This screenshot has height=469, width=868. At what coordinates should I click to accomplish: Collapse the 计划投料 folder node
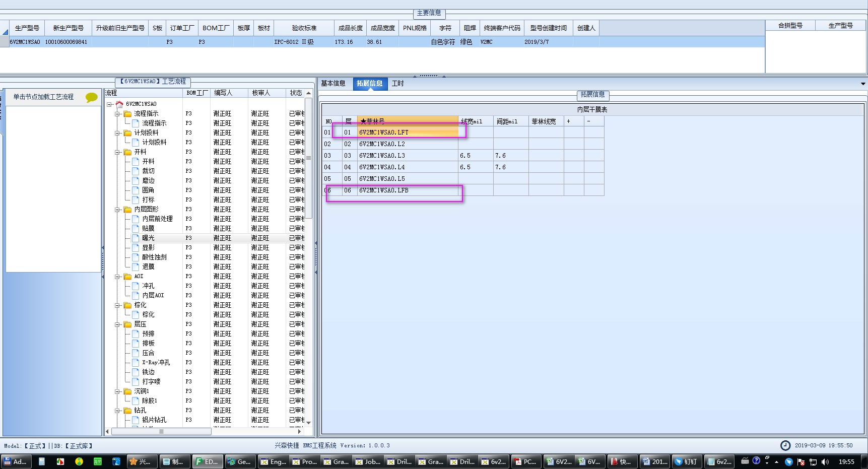click(117, 133)
